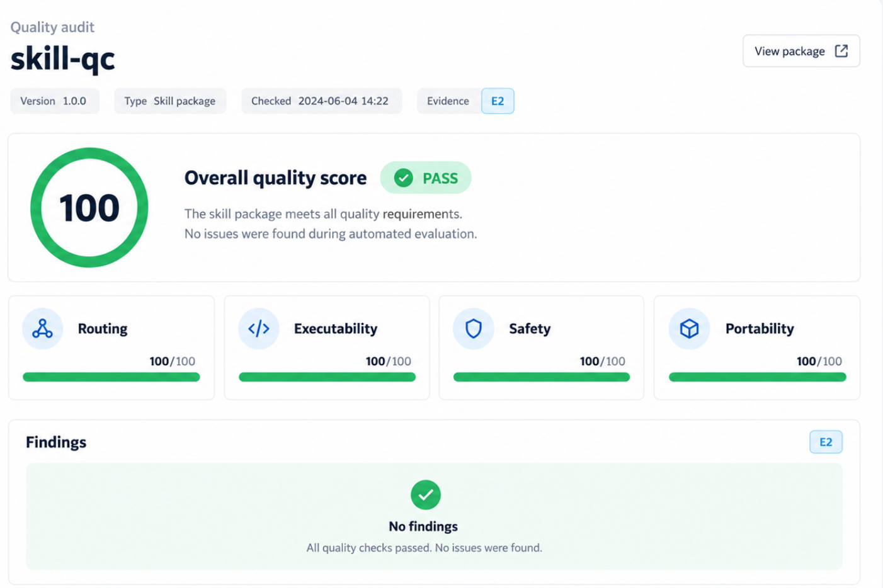Click the PASS status badge
The width and height of the screenshot is (883, 588).
[426, 178]
